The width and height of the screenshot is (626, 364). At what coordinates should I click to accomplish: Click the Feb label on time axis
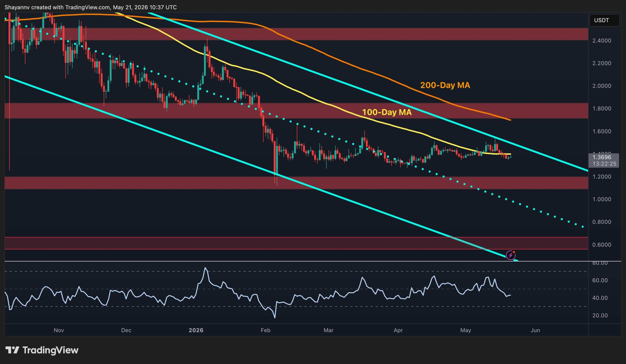point(265,330)
